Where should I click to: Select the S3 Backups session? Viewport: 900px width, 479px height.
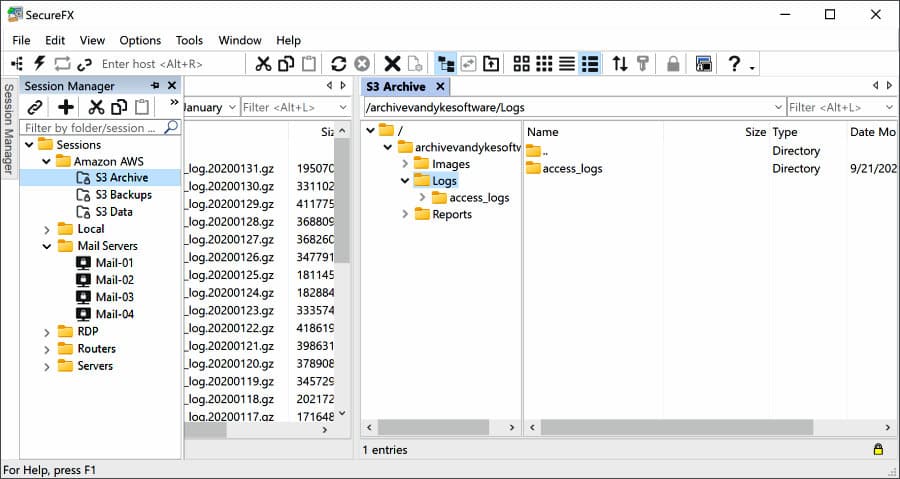(123, 194)
